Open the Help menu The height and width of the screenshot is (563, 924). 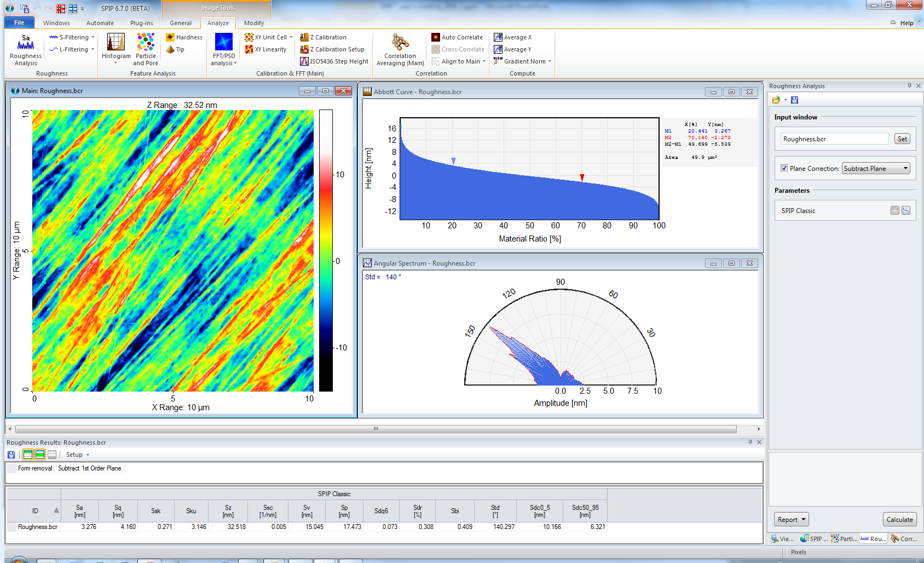click(906, 23)
